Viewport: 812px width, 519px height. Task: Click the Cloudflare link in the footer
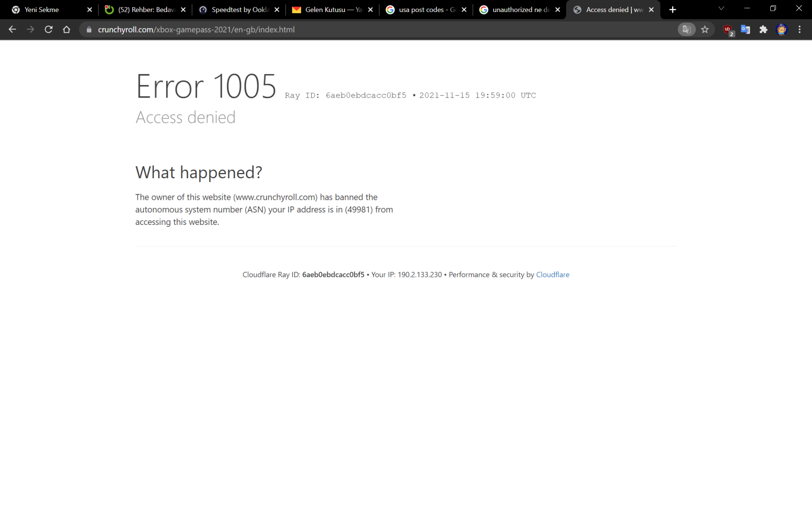pyautogui.click(x=553, y=275)
